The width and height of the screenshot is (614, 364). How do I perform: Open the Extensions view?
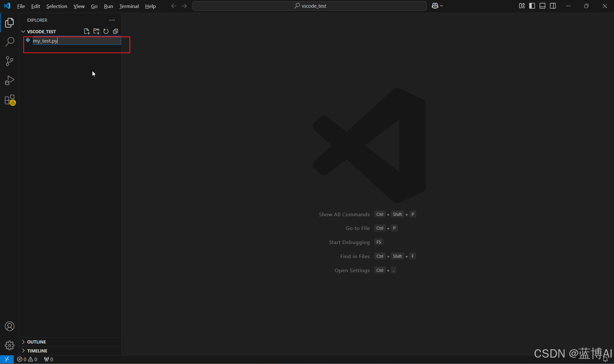click(10, 100)
